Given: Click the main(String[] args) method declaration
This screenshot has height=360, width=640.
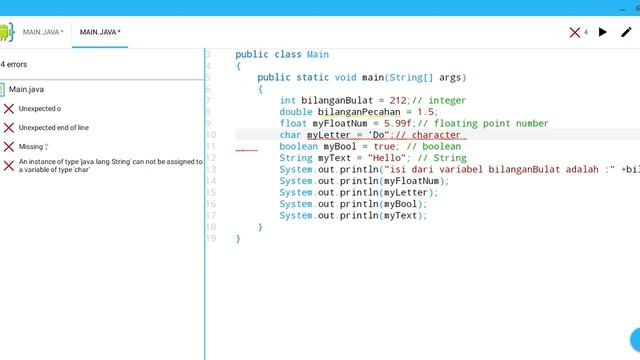Looking at the screenshot, I should coord(362,78).
